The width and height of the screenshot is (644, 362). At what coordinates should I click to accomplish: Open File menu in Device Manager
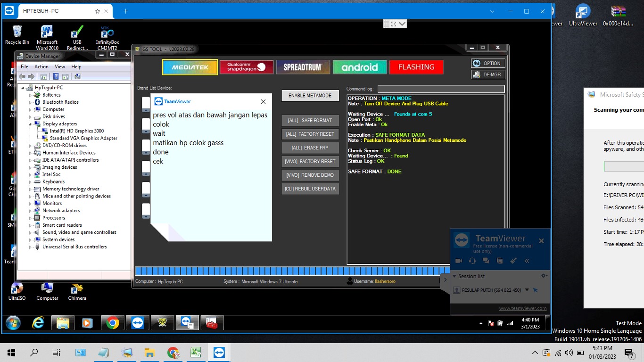click(x=25, y=66)
